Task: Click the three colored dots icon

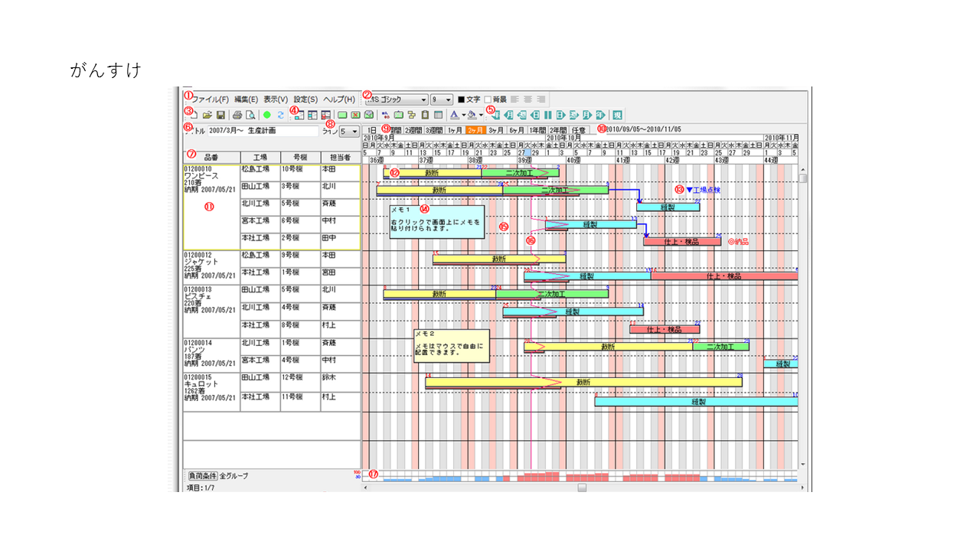Action: [x=385, y=115]
